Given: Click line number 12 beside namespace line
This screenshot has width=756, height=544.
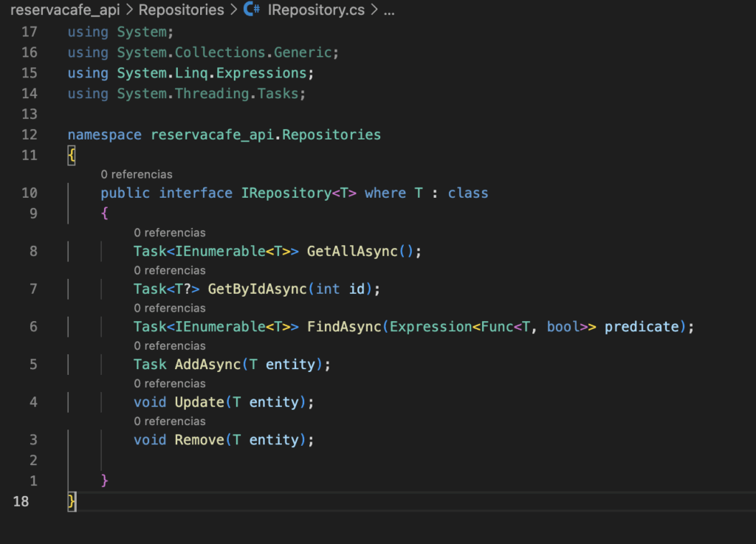Looking at the screenshot, I should 29,135.
